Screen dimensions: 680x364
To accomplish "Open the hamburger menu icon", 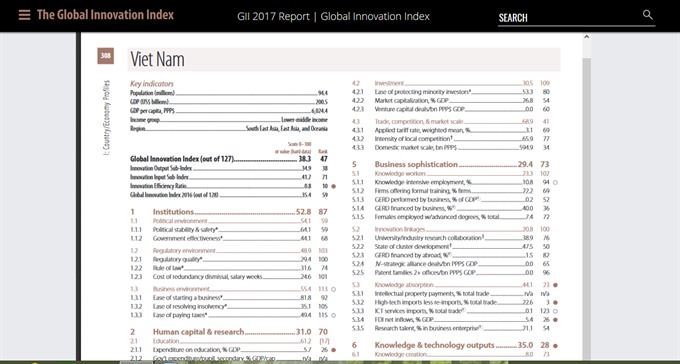I will pyautogui.click(x=24, y=15).
